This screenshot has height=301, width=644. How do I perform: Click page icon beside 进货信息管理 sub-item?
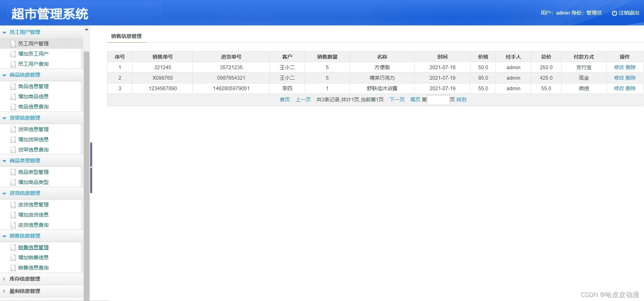pyautogui.click(x=13, y=205)
